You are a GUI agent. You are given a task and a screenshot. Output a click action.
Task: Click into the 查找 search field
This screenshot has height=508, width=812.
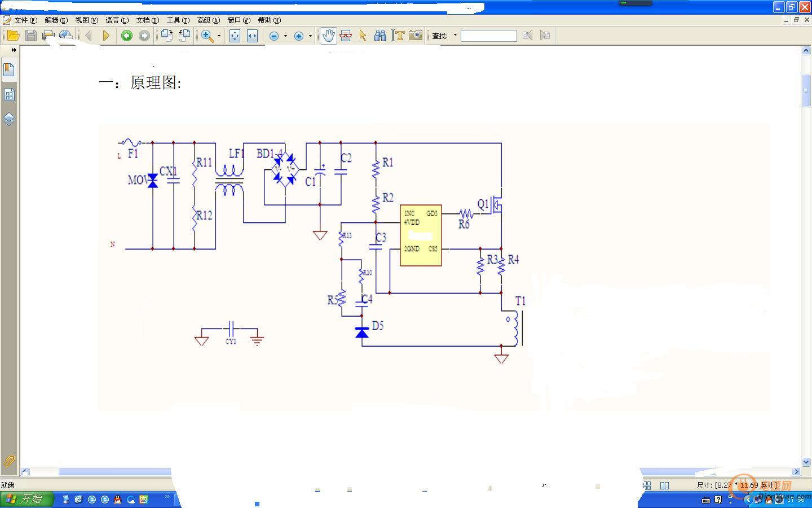click(x=488, y=36)
